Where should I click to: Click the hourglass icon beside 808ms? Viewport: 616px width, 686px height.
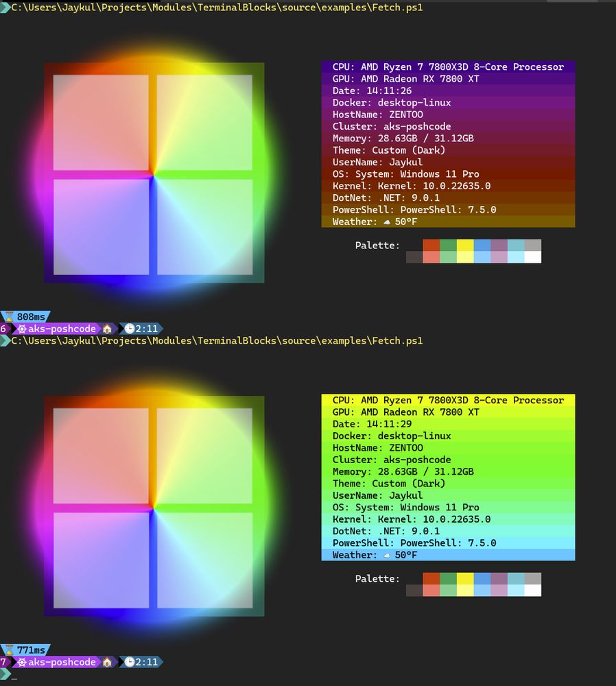click(x=9, y=316)
